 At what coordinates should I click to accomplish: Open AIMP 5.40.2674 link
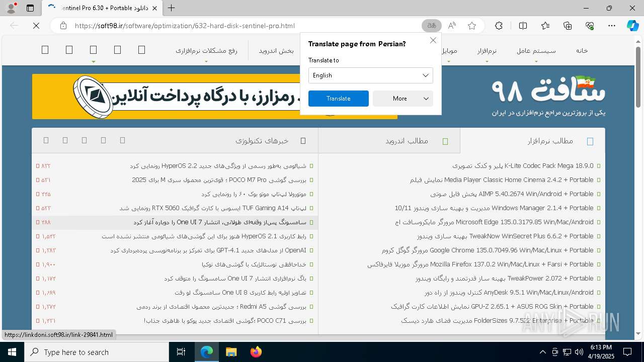coord(512,194)
